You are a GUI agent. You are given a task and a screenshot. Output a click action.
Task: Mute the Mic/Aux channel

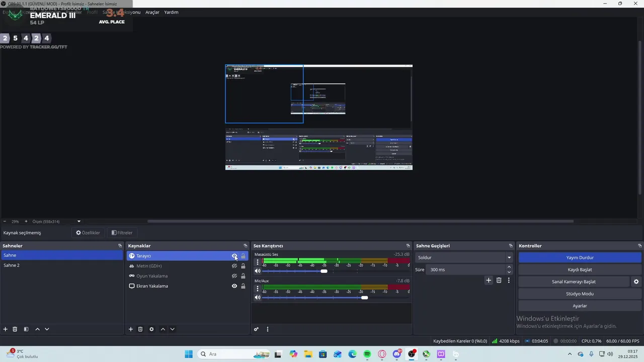pyautogui.click(x=258, y=298)
